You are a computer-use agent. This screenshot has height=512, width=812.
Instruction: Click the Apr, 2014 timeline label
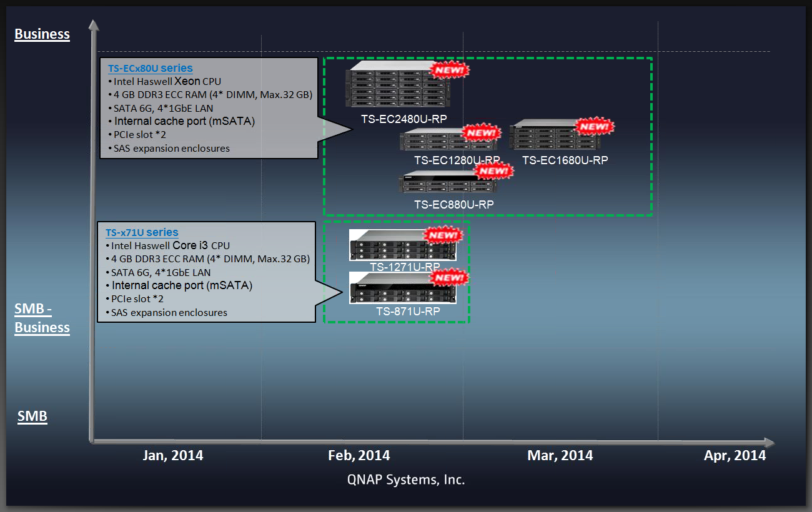735,455
